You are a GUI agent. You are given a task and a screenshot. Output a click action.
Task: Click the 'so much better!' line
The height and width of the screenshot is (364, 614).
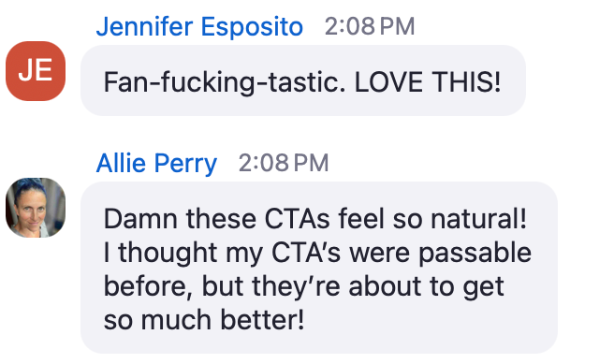204,320
